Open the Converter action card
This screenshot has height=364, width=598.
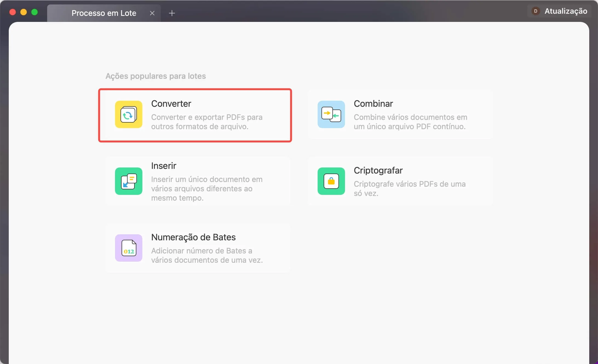195,115
